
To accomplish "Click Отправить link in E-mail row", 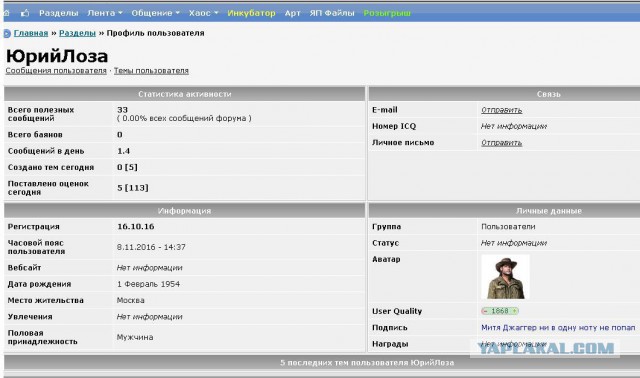I will click(501, 110).
